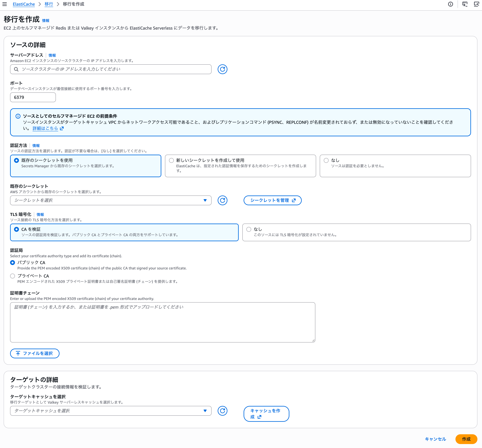
Task: Refresh the server address list
Action: 222,69
